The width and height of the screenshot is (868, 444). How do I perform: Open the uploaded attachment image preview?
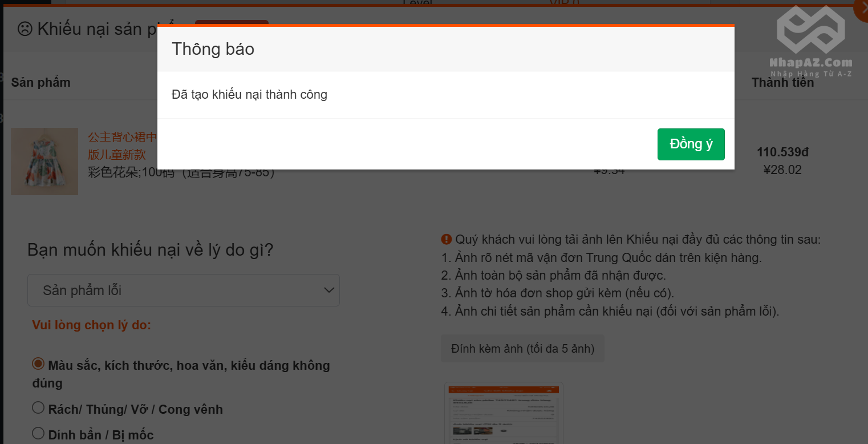point(504,413)
